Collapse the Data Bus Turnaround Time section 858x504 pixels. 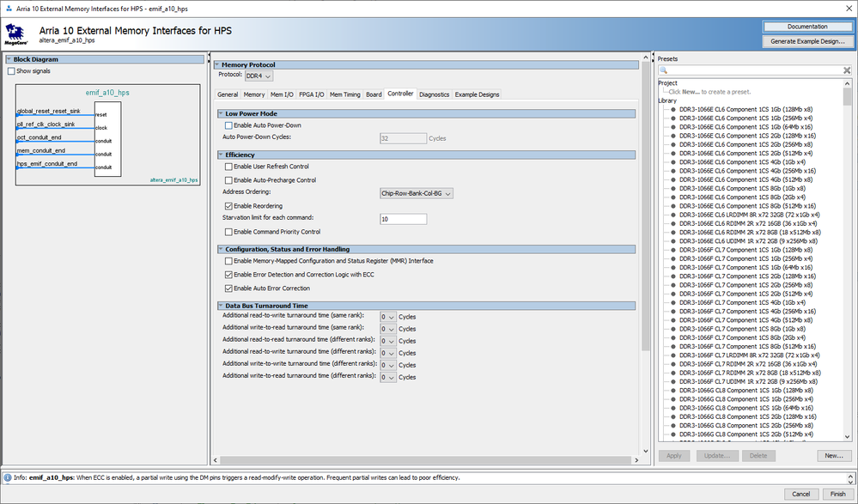click(219, 306)
